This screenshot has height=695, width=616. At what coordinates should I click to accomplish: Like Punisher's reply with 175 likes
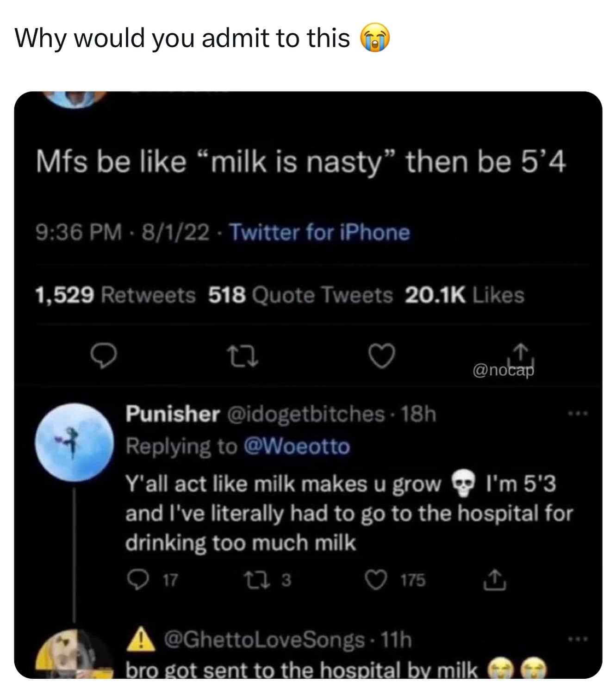coord(376,580)
